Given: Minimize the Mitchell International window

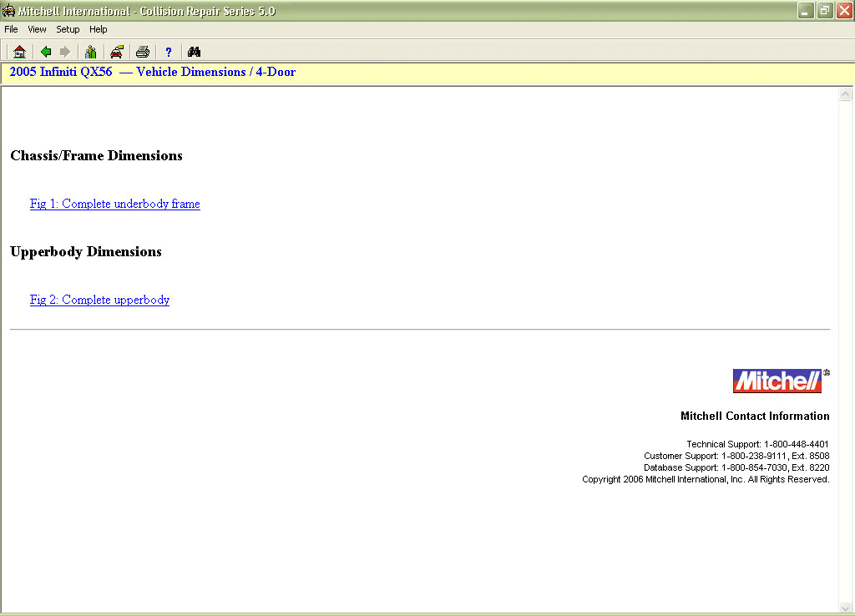Looking at the screenshot, I should [x=806, y=10].
